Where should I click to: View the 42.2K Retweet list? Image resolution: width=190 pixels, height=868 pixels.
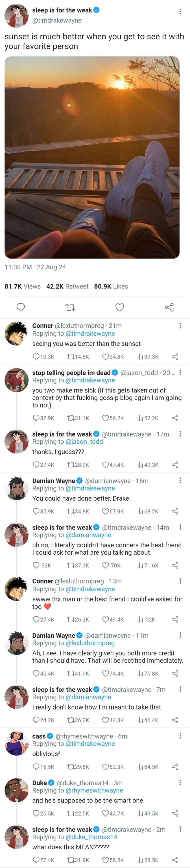(x=67, y=287)
